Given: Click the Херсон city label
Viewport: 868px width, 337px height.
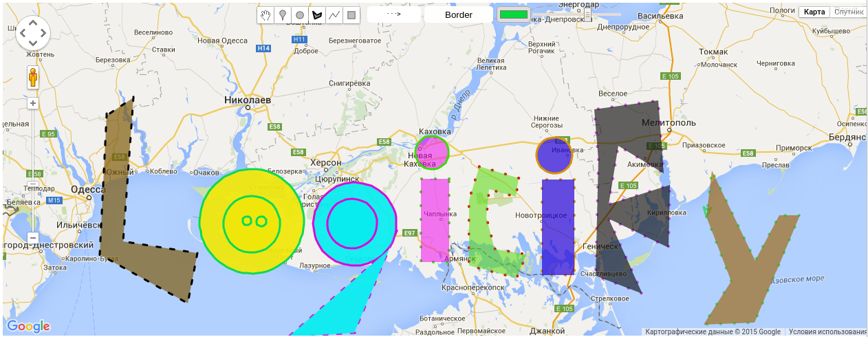Looking at the screenshot, I should click(x=326, y=162).
